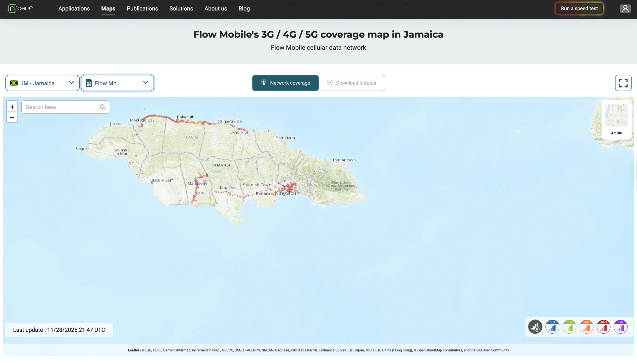Expand the operator selector chevron
Viewport: 637px width, 364px height.
(146, 83)
